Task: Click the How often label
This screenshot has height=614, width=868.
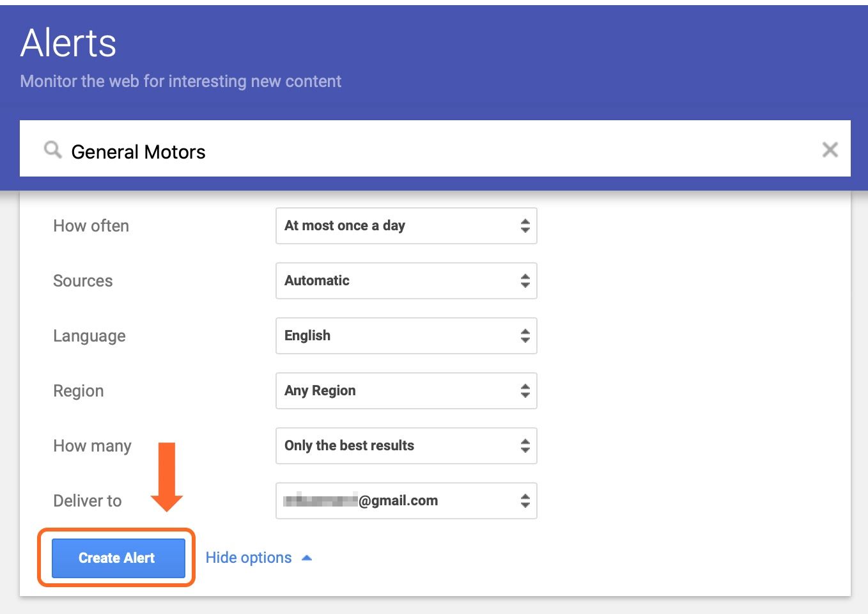Action: [x=91, y=226]
